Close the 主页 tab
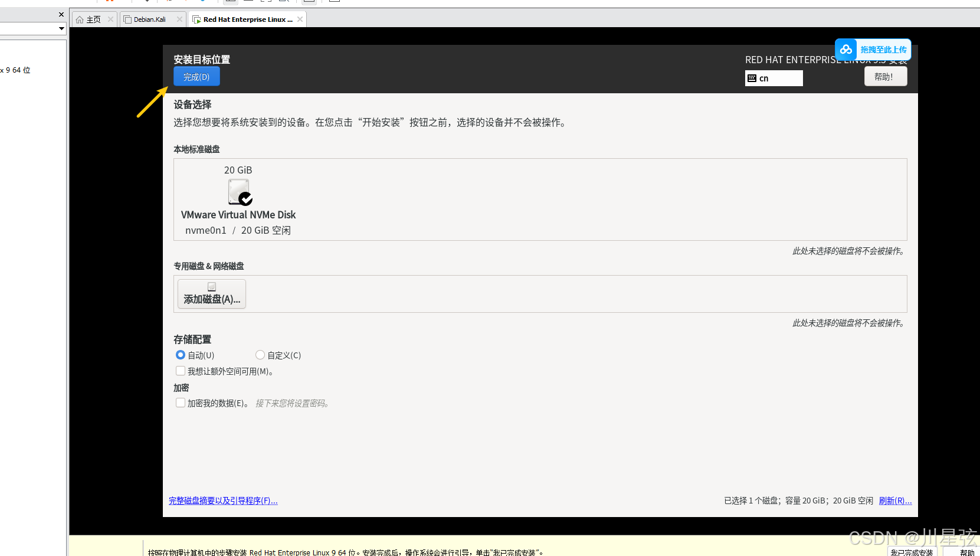This screenshot has height=556, width=980. click(x=110, y=19)
